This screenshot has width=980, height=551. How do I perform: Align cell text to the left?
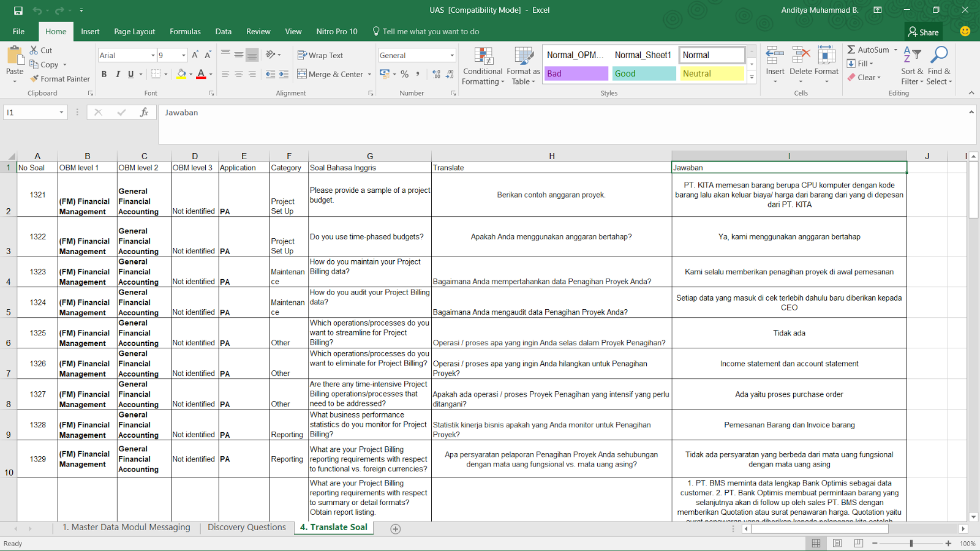225,74
